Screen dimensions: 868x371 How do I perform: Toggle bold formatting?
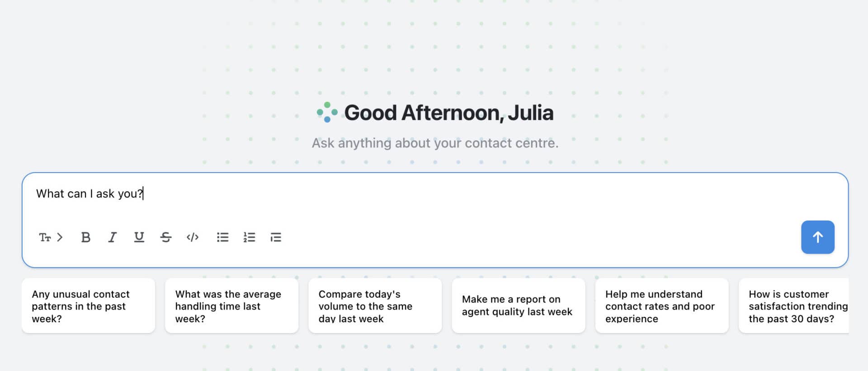click(85, 237)
